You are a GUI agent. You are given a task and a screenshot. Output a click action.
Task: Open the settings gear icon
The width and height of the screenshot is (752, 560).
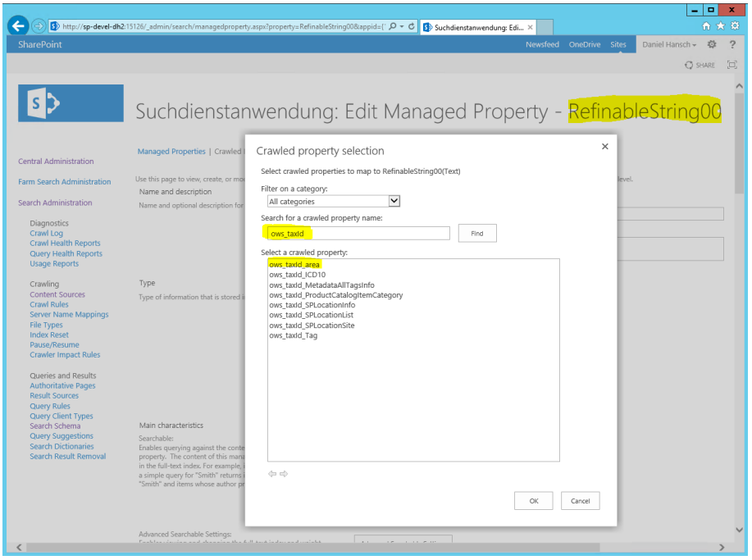[x=711, y=45]
